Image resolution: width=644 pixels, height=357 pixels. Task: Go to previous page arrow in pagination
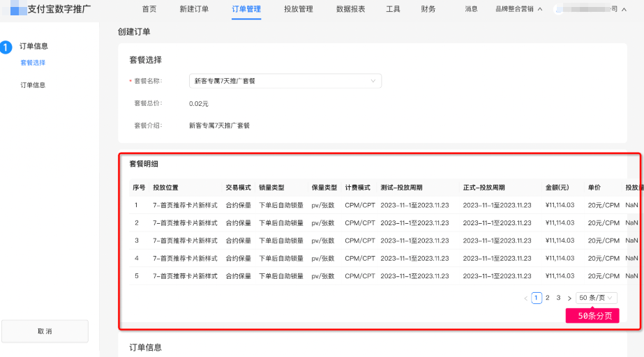pos(525,298)
